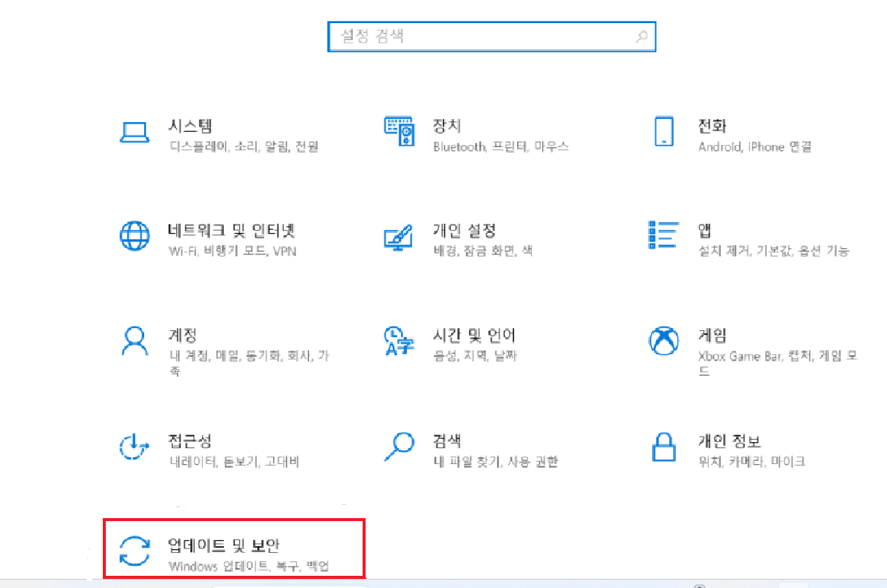
Task: Open 네트워크 및 인터넷 settings title
Action: (x=232, y=230)
